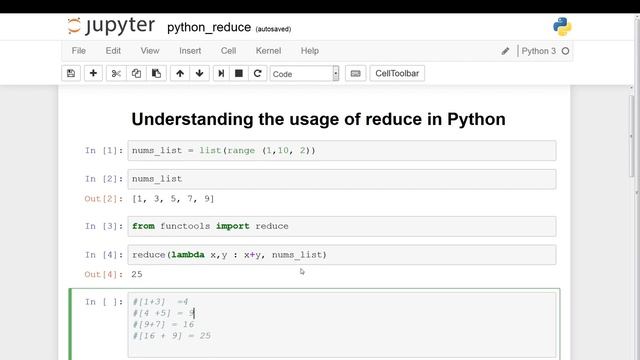Click comment line #[9+7] = 16
This screenshot has height=360, width=640.
(x=163, y=324)
